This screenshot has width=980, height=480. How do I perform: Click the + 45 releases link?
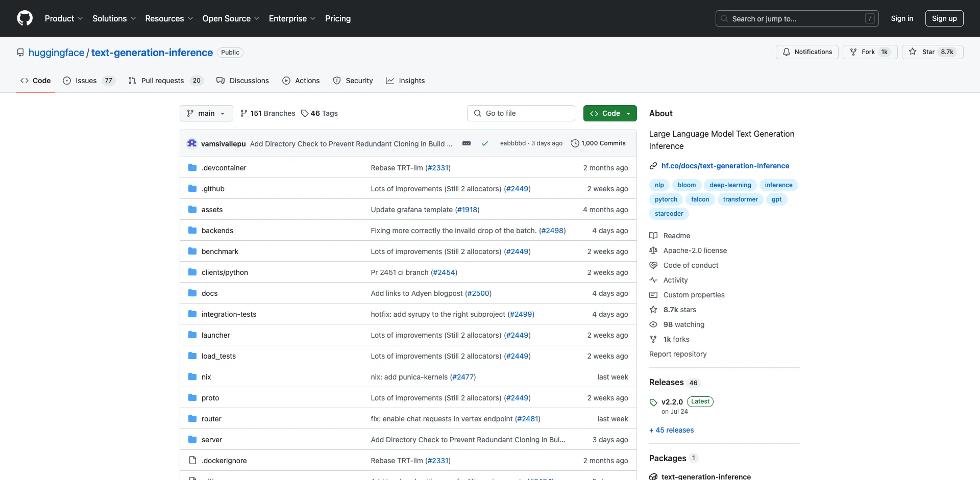click(x=672, y=430)
